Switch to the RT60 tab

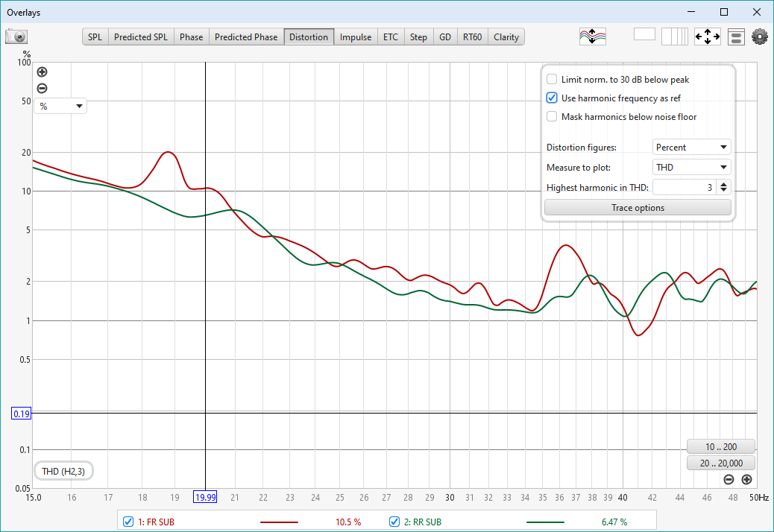(473, 37)
